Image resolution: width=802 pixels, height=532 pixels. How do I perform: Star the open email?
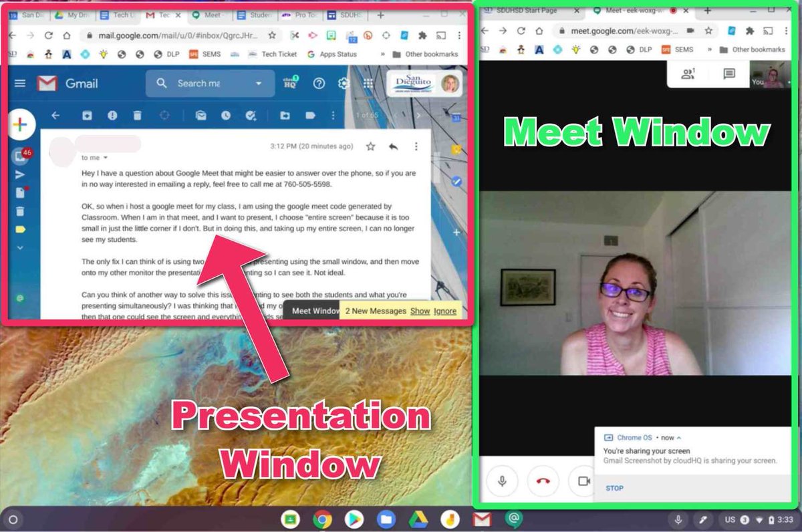point(371,146)
